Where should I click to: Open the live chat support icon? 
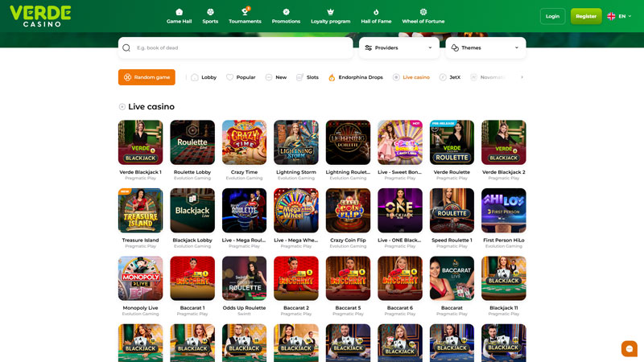point(630,349)
